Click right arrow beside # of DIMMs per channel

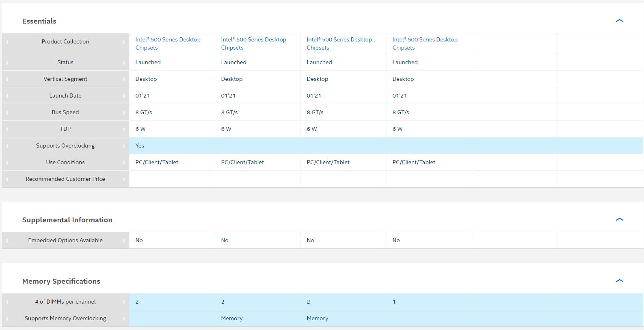pyautogui.click(x=124, y=302)
